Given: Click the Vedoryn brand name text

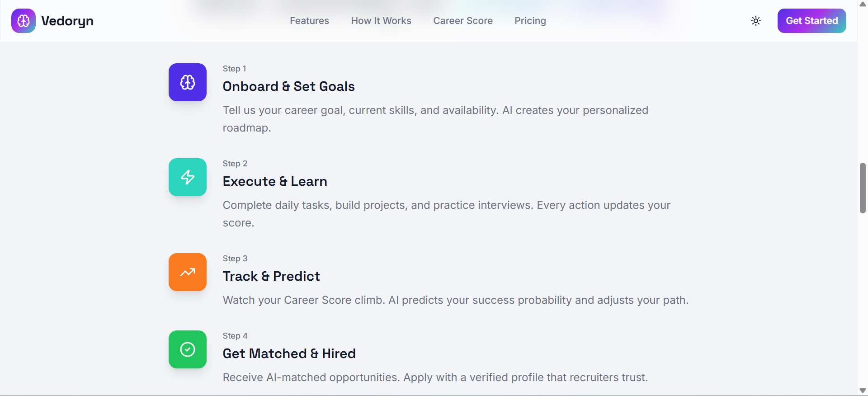Looking at the screenshot, I should (67, 21).
